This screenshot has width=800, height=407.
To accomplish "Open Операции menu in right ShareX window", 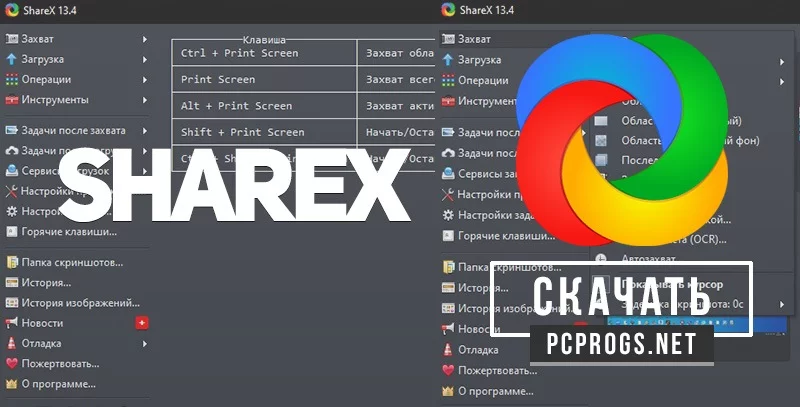I will coord(483,81).
